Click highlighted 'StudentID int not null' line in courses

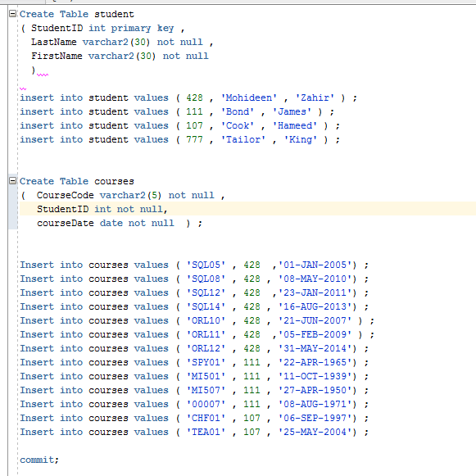coord(102,209)
